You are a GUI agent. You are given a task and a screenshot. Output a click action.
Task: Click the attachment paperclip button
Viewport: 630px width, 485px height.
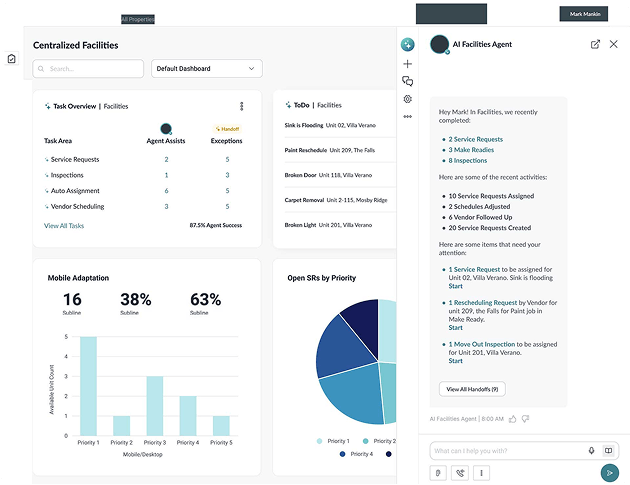(438, 473)
